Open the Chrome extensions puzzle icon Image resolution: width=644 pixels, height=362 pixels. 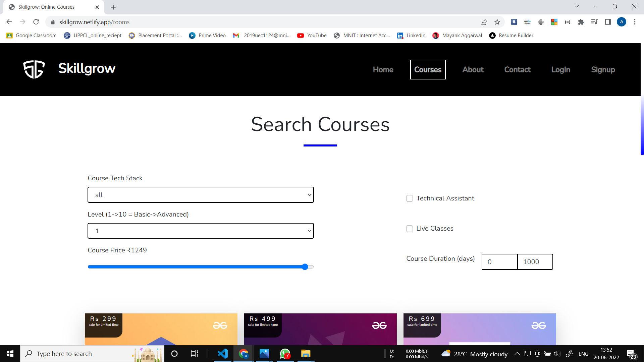click(x=581, y=22)
